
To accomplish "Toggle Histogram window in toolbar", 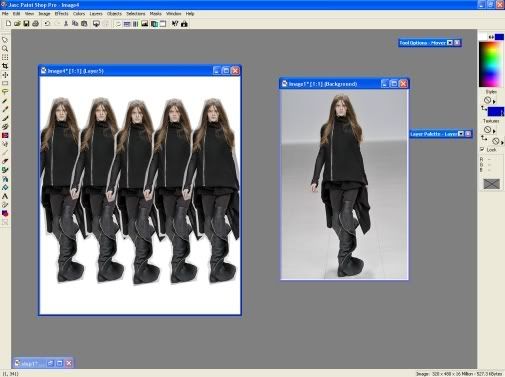I will pyautogui.click(x=145, y=24).
